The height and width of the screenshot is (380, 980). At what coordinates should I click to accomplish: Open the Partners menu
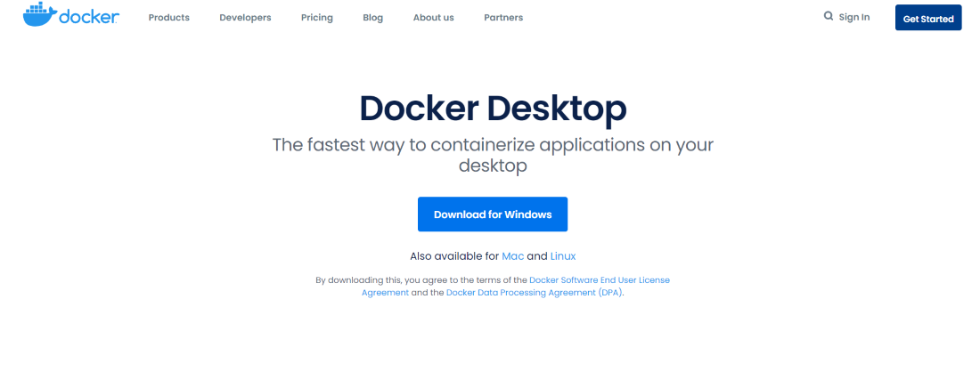(x=503, y=18)
